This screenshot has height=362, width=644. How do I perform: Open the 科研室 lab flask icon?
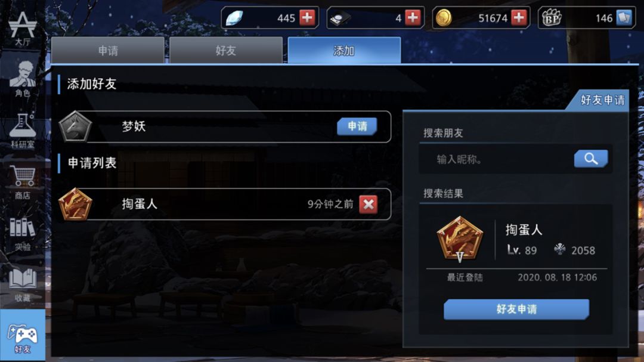[x=22, y=131]
